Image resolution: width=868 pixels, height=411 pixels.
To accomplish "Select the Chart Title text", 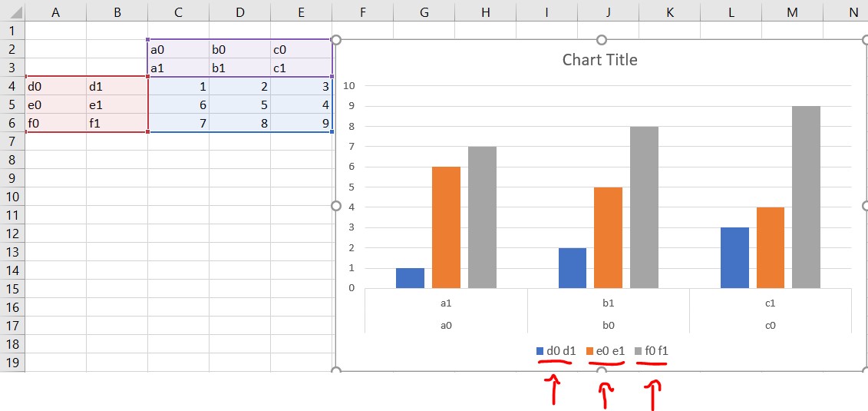I will (599, 60).
